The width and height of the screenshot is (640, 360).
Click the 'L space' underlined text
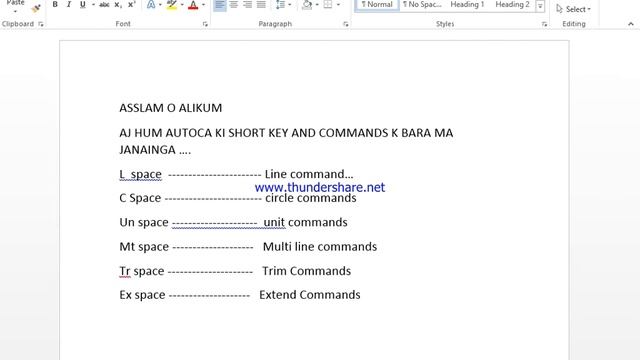[140, 174]
